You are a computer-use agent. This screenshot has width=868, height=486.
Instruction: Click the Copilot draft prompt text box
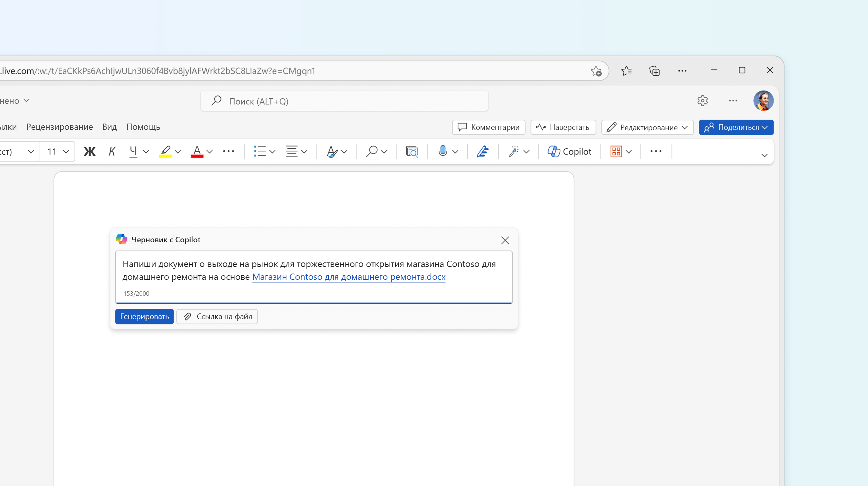[314, 277]
